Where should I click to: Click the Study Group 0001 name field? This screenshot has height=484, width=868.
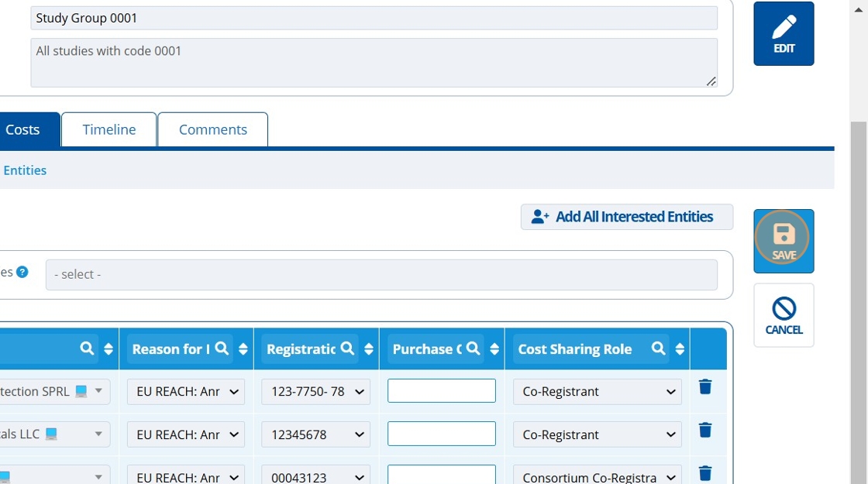click(374, 19)
